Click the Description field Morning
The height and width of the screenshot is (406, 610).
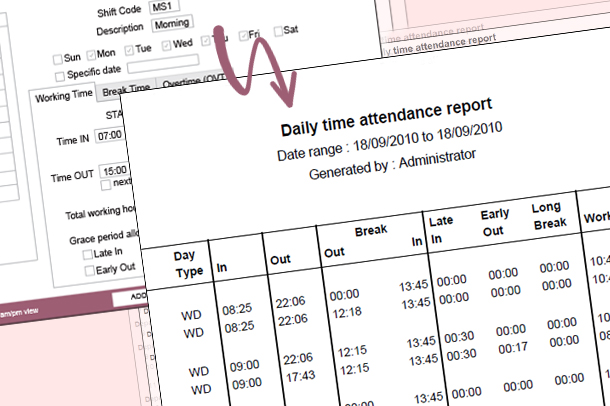click(x=172, y=24)
